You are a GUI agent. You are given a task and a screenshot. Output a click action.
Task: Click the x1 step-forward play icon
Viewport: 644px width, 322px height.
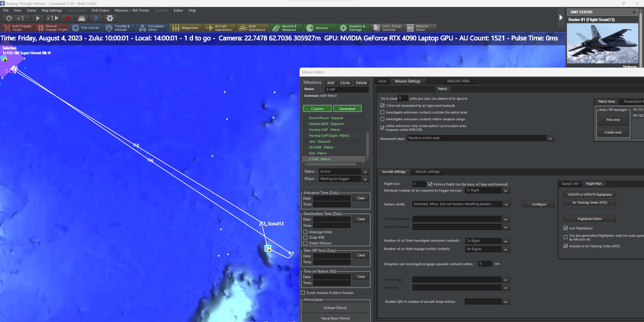point(53,18)
